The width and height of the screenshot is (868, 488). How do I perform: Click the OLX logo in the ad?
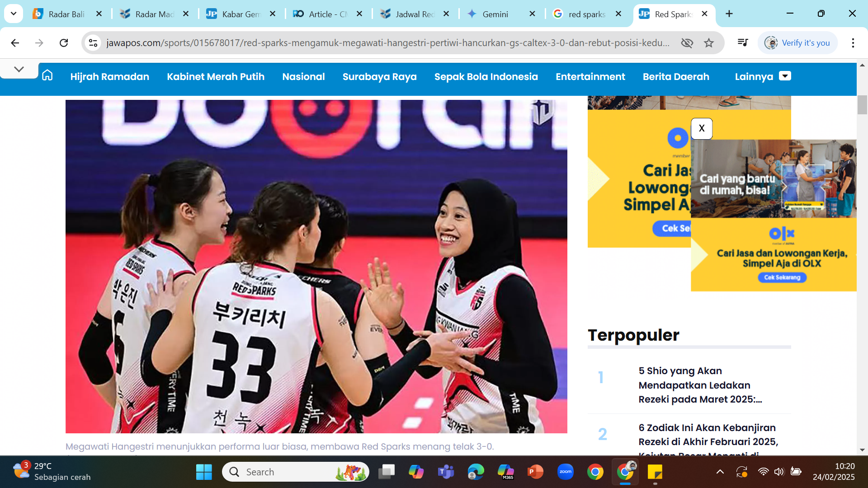click(782, 234)
